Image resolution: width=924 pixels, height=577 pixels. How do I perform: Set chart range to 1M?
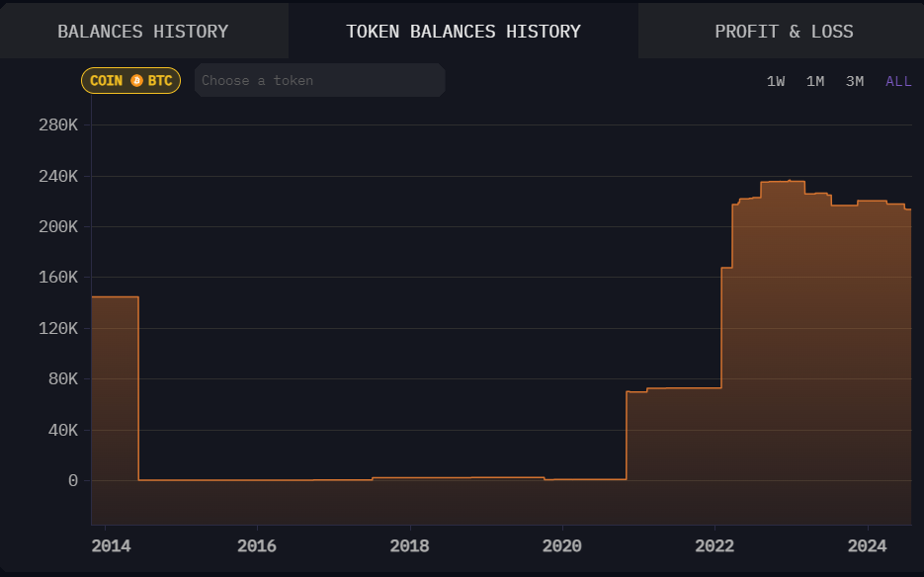click(x=815, y=81)
